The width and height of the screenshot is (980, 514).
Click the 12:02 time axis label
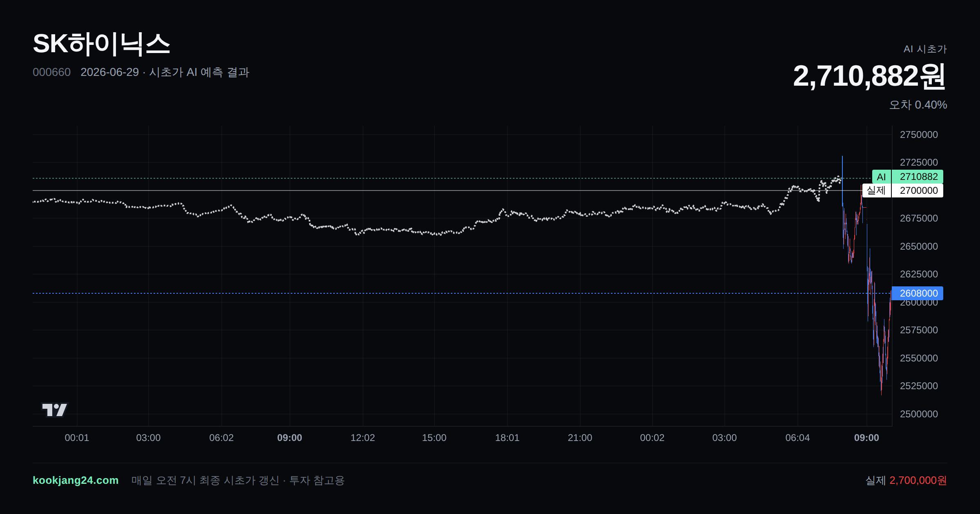point(363,438)
